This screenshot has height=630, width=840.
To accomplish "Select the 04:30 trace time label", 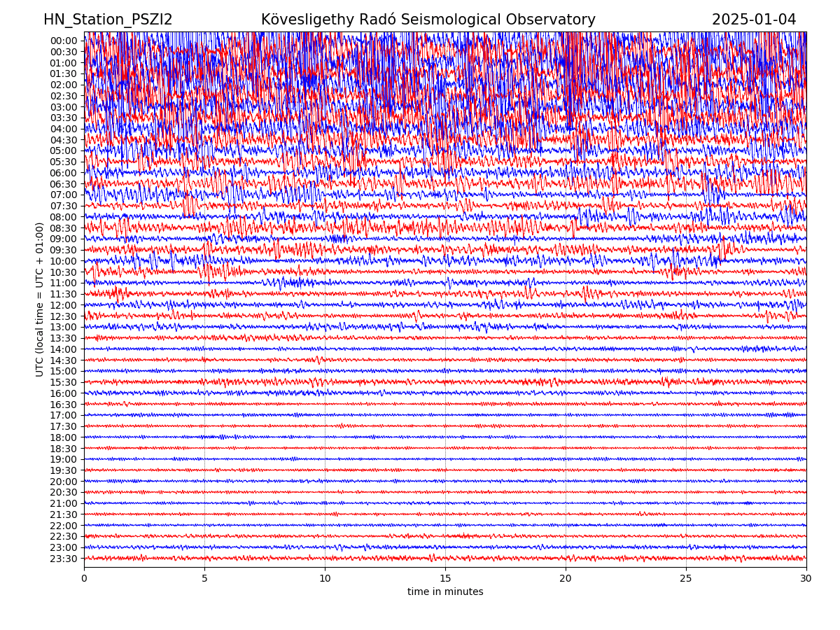I will pyautogui.click(x=63, y=140).
